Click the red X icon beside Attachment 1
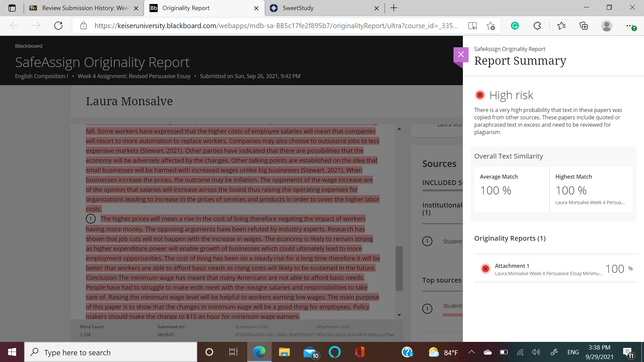644x362 pixels. 485,269
